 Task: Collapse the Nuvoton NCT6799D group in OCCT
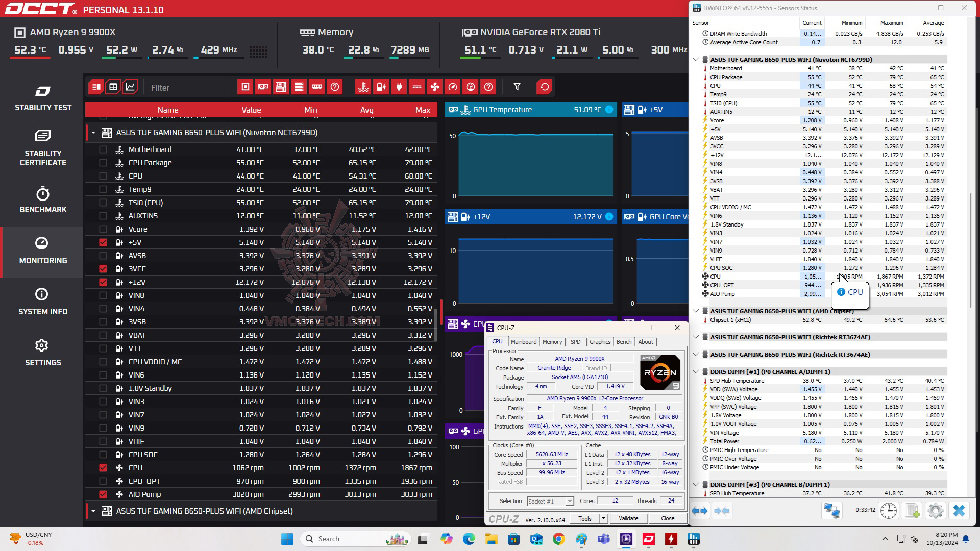click(93, 133)
